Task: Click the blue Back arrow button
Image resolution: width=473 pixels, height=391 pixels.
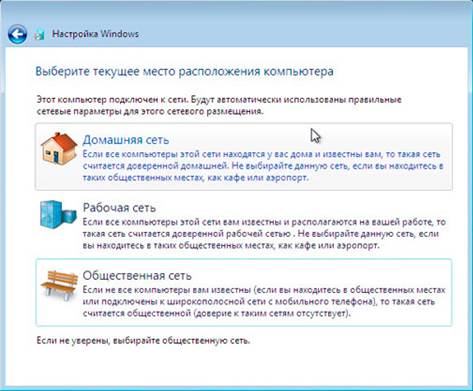Action: pyautogui.click(x=17, y=34)
